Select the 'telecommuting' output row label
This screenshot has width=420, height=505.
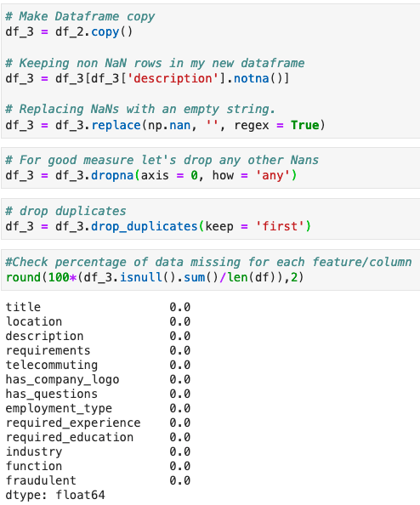coord(52,365)
